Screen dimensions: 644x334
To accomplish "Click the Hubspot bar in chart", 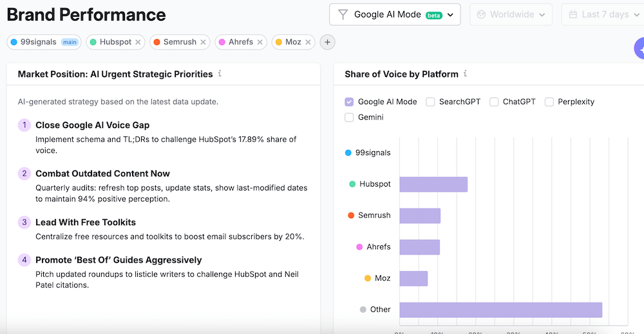I will click(433, 184).
